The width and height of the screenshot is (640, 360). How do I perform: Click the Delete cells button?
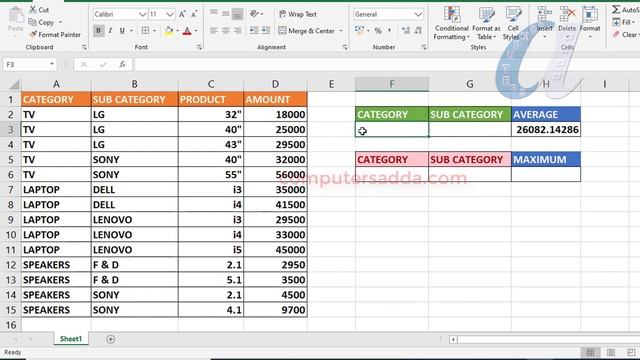point(567,23)
